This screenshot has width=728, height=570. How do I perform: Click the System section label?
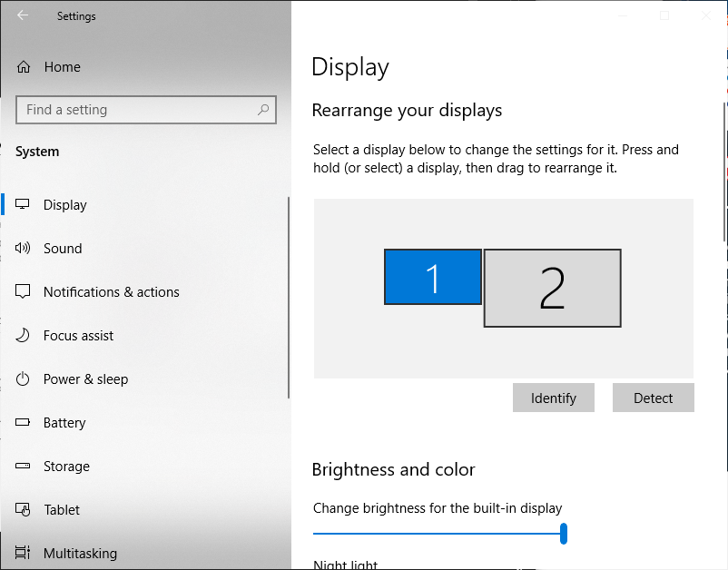click(37, 152)
